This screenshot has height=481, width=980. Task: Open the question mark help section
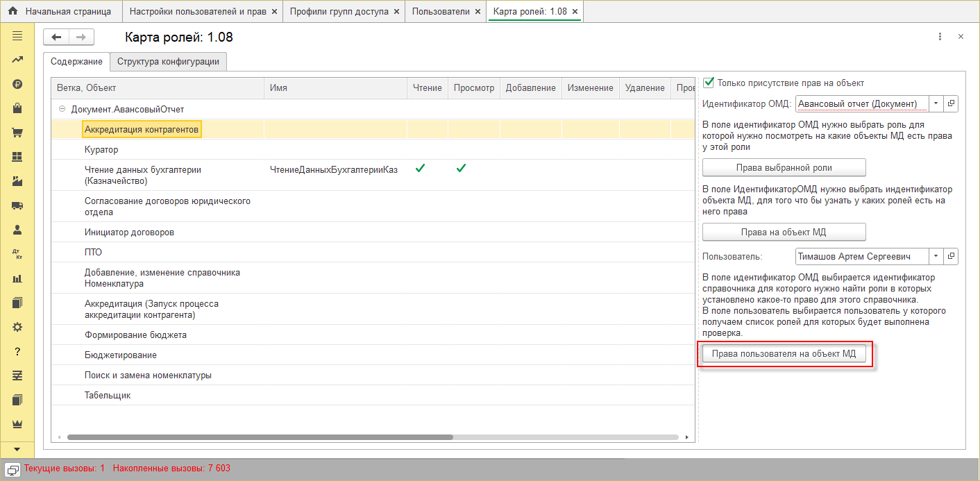click(17, 351)
